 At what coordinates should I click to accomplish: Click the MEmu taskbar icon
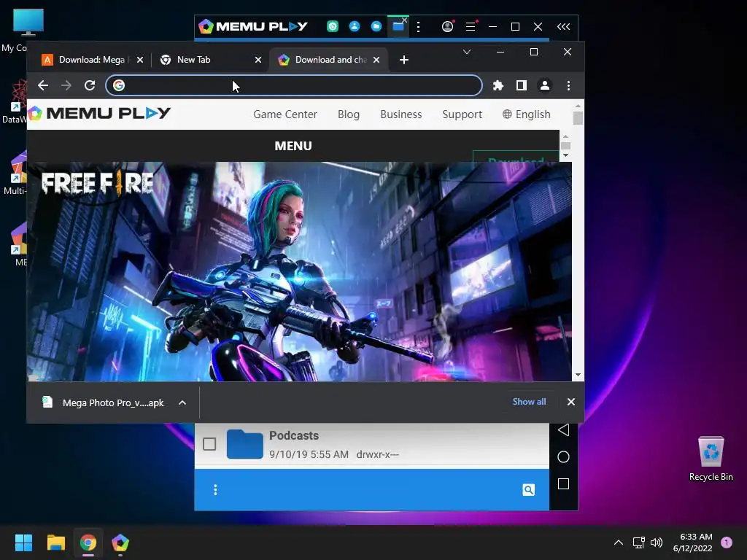tap(120, 542)
